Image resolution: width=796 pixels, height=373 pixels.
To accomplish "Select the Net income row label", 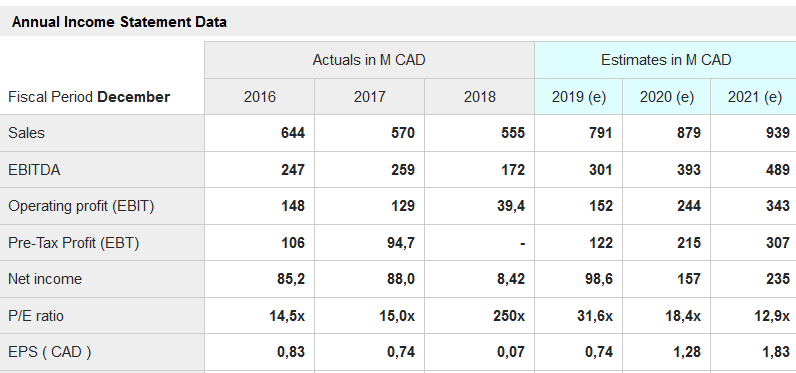I will [45, 279].
